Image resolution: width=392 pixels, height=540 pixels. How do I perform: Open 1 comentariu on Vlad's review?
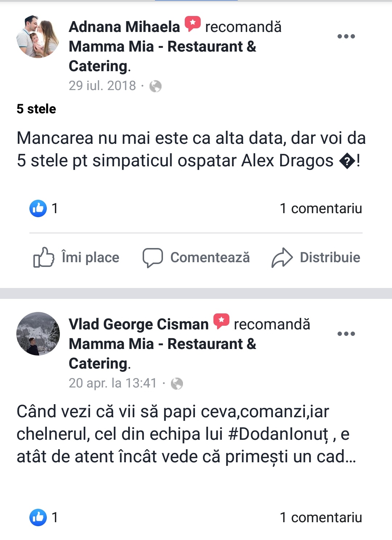coord(321,517)
